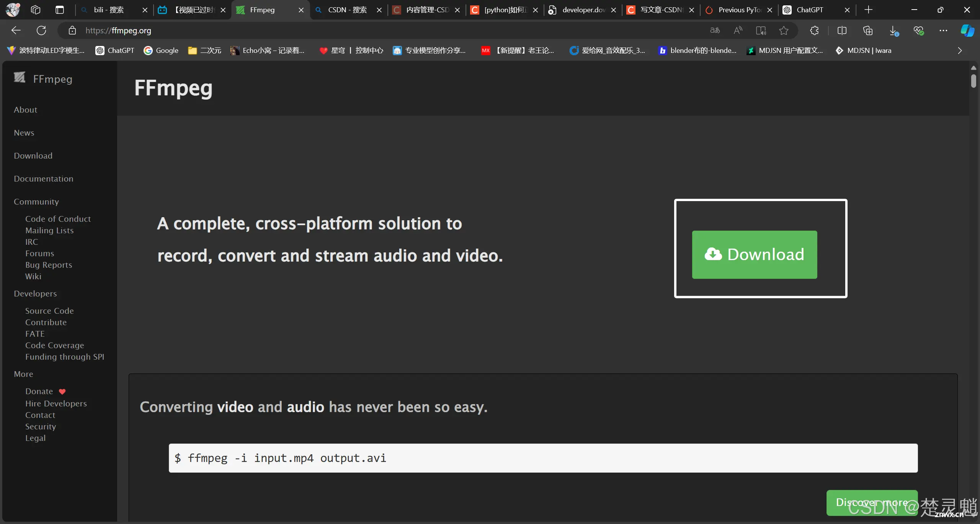Reload the ffmpeg.org page
980x524 pixels.
click(x=41, y=30)
